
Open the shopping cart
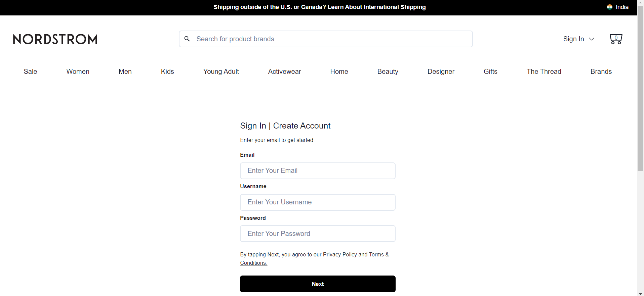click(616, 39)
